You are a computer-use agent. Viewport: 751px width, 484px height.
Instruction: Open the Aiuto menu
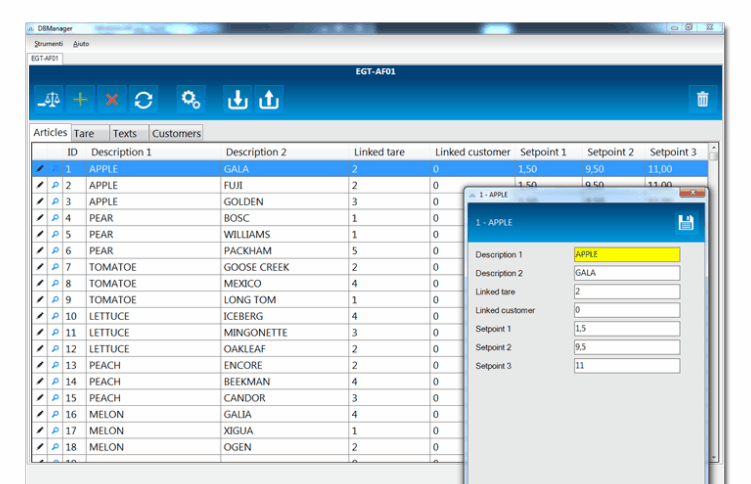coord(81,44)
